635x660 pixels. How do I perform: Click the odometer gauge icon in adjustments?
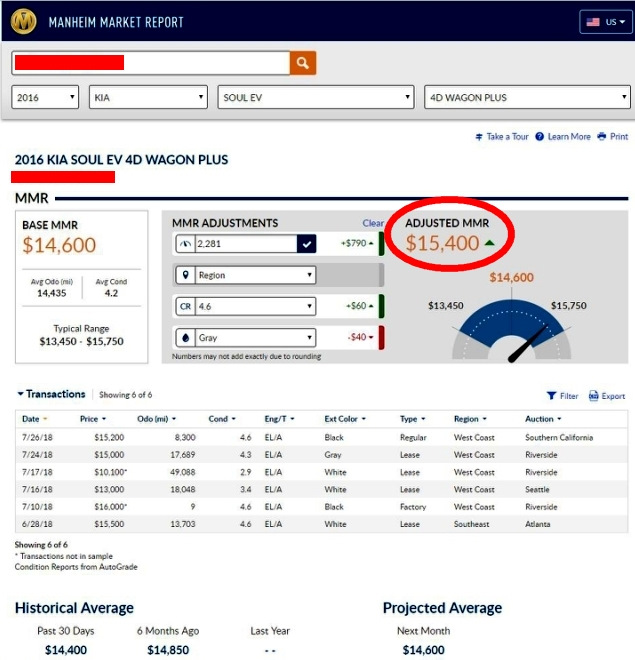(185, 244)
